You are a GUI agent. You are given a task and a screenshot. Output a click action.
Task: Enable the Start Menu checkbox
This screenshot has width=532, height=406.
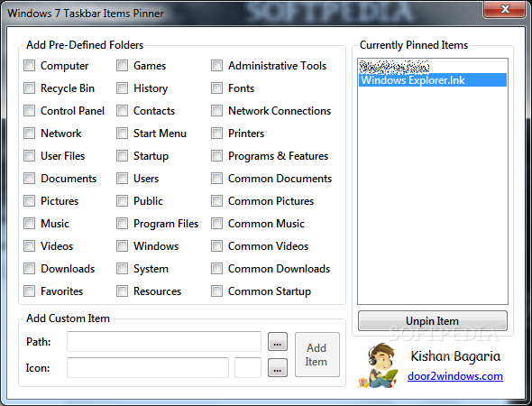click(x=122, y=134)
